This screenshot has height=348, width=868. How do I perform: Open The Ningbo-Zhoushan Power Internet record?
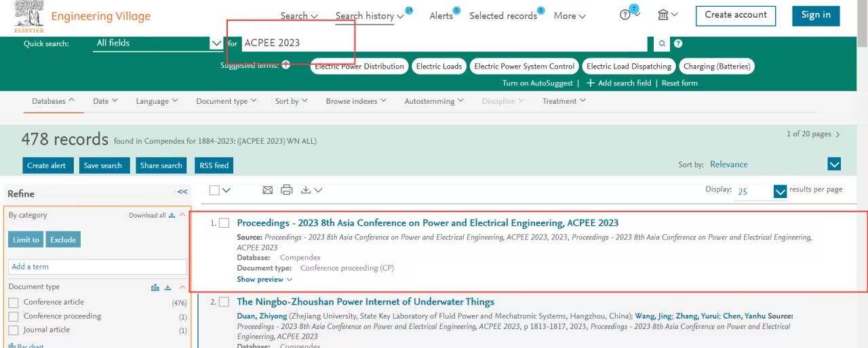point(366,302)
